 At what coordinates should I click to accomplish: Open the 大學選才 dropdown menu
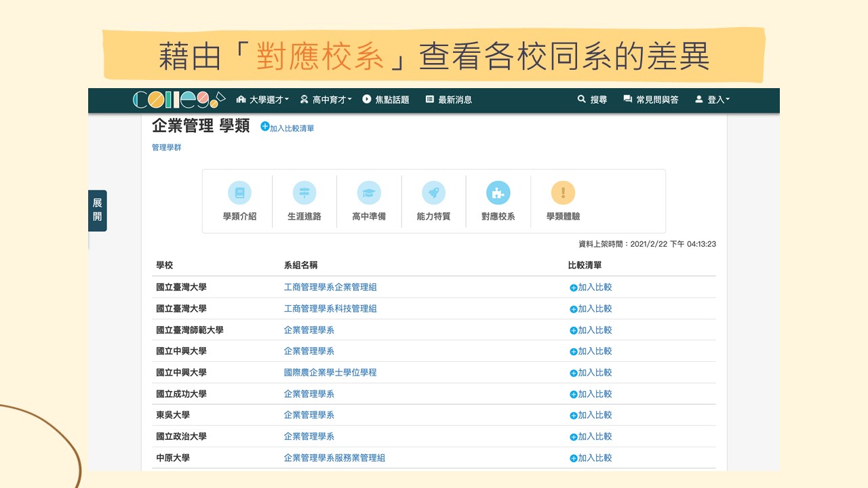pos(262,100)
